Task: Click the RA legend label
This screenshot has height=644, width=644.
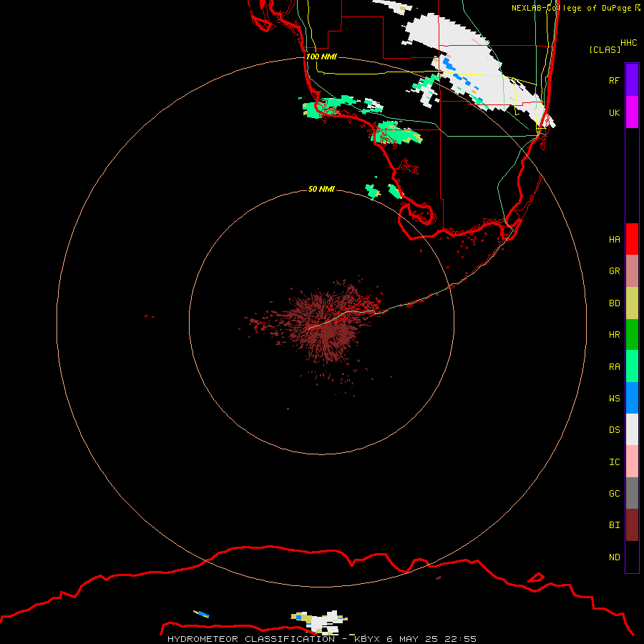Action: tap(614, 367)
